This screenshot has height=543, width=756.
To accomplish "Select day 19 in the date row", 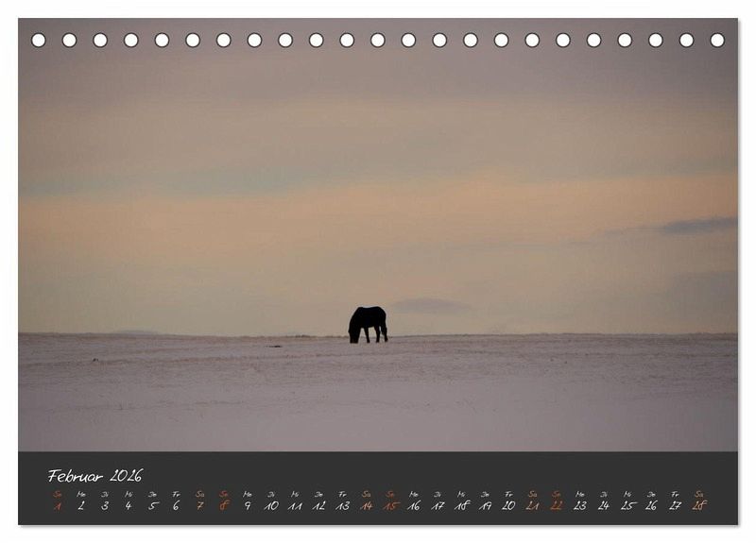I will [x=485, y=505].
